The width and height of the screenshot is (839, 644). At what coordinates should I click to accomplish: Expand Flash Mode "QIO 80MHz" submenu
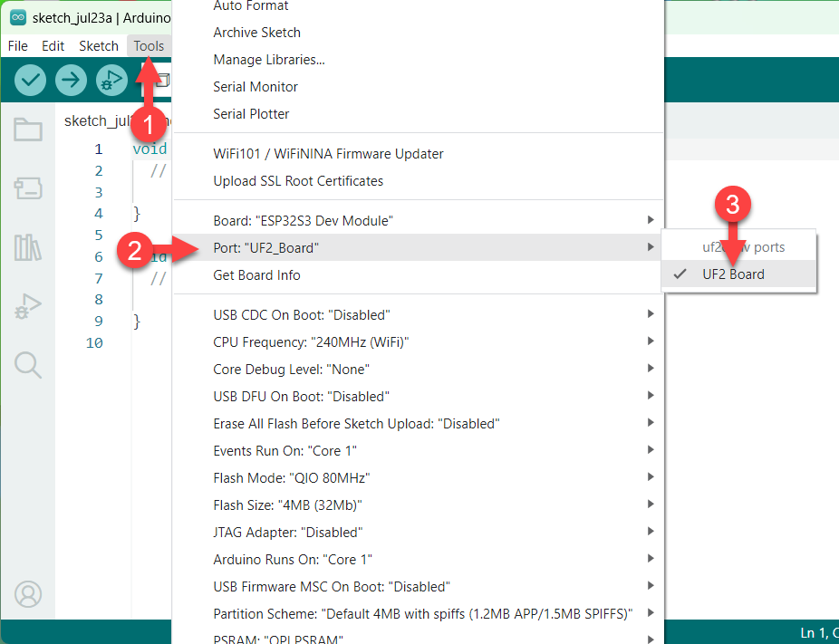click(x=419, y=478)
